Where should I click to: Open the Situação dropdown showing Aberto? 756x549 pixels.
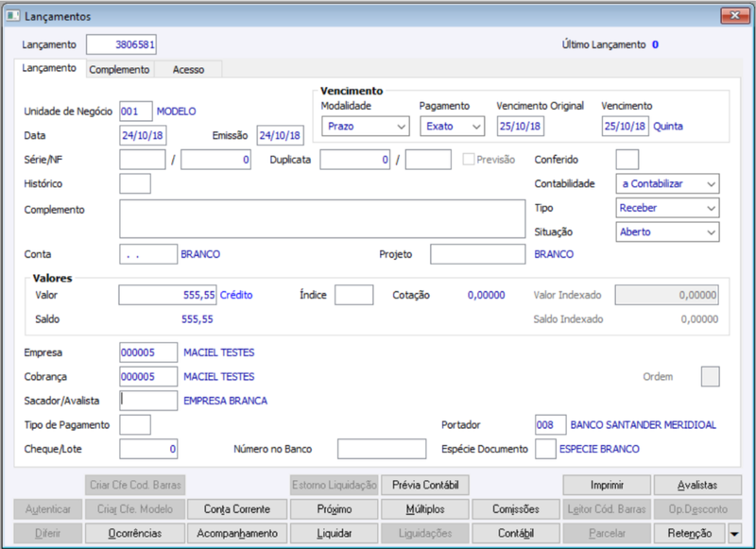point(667,232)
